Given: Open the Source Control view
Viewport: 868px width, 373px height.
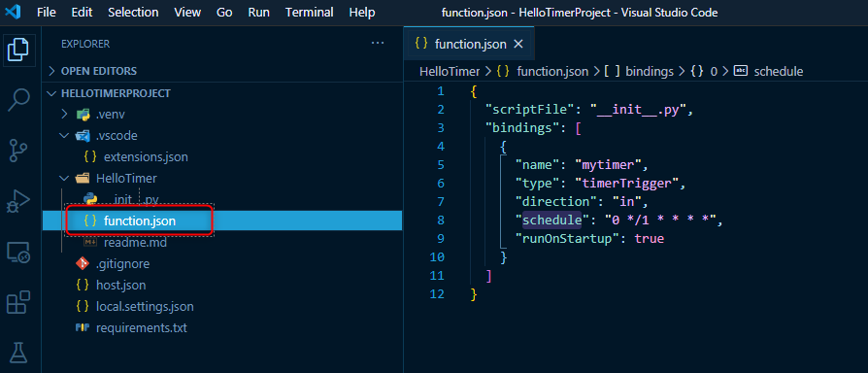Looking at the screenshot, I should click(17, 151).
